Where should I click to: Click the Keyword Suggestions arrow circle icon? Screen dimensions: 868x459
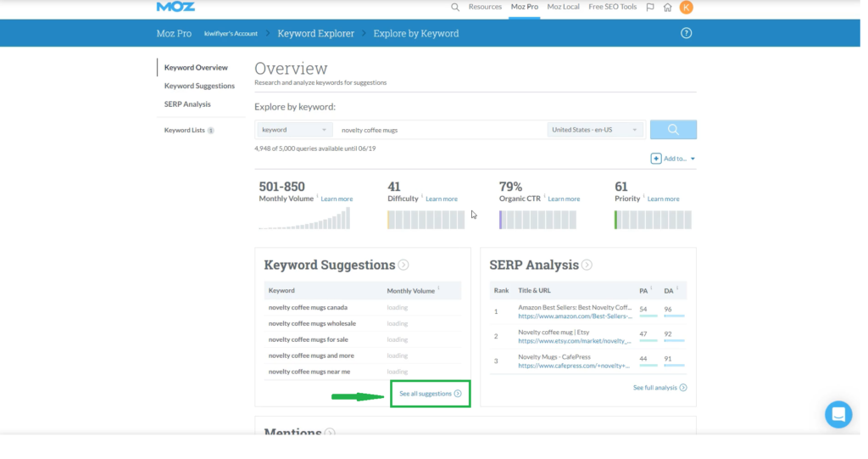pyautogui.click(x=403, y=265)
